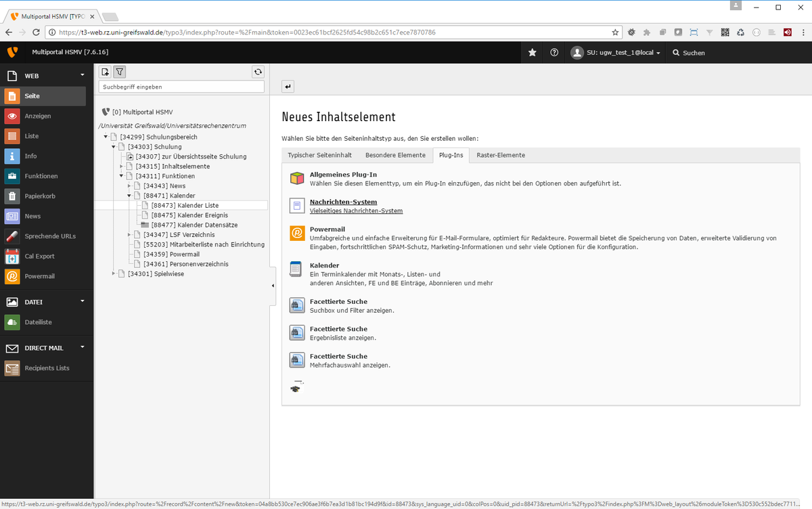Switch to Typischer Seiteninhalt tab

coord(319,155)
